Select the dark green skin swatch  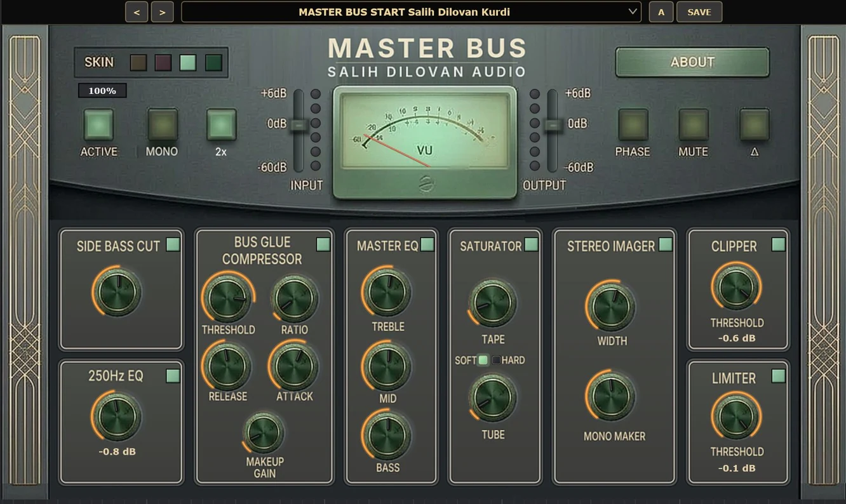pyautogui.click(x=213, y=62)
